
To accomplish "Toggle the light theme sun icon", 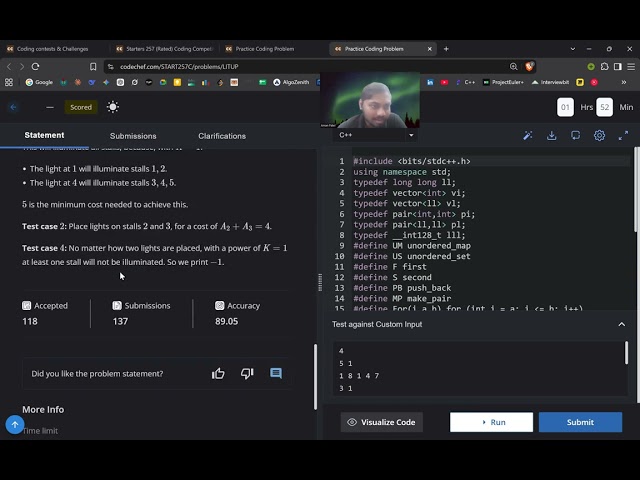I will point(113,107).
